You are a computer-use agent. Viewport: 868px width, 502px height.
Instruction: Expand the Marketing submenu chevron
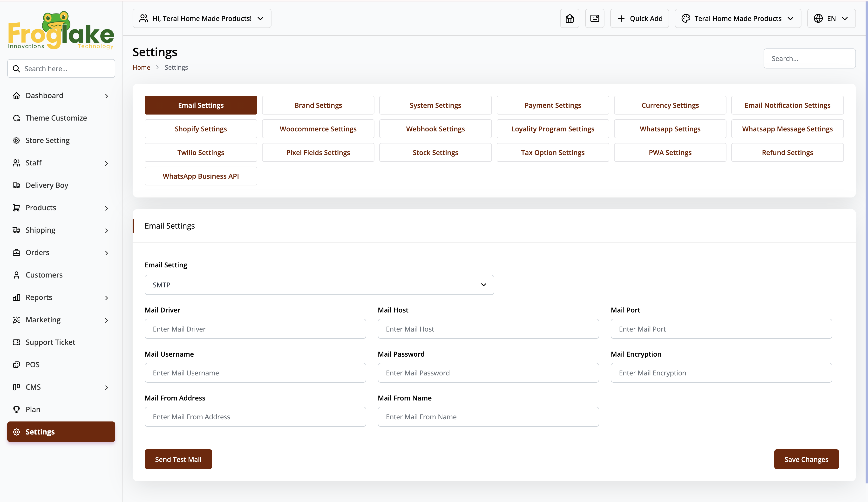point(106,320)
